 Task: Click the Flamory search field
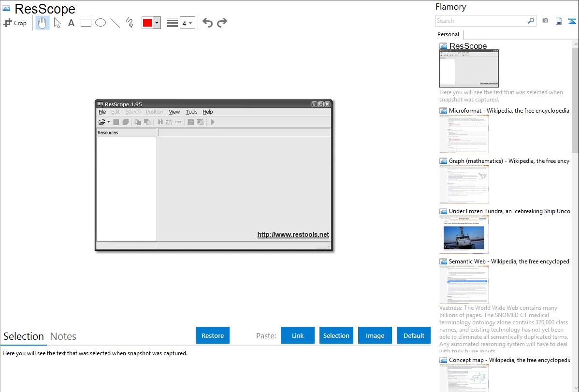(x=481, y=21)
